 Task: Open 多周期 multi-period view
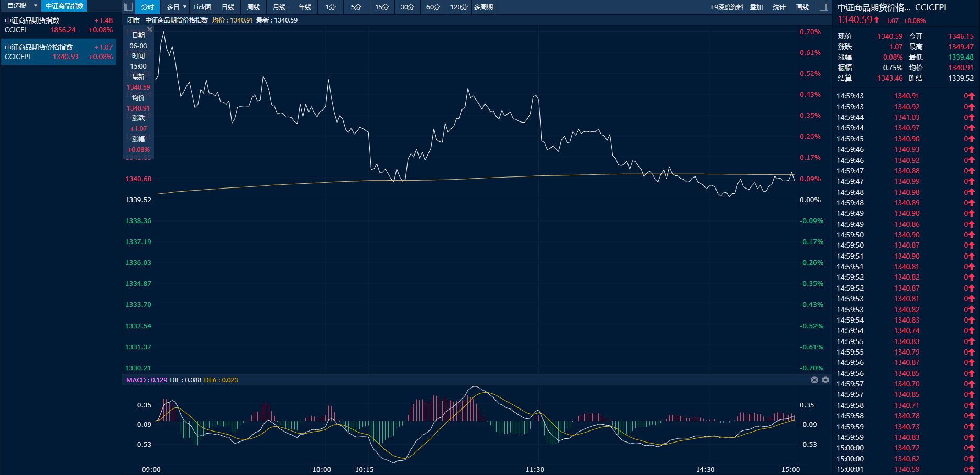(483, 7)
